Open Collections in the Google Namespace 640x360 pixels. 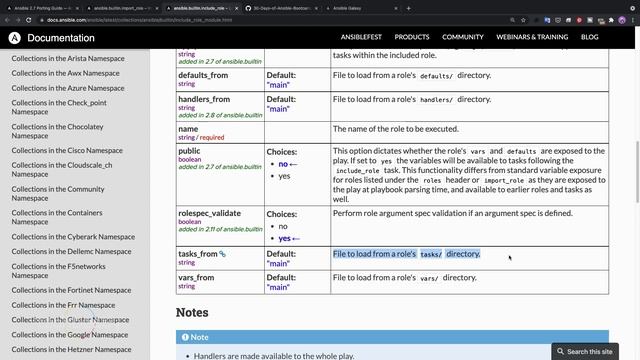tap(70, 335)
